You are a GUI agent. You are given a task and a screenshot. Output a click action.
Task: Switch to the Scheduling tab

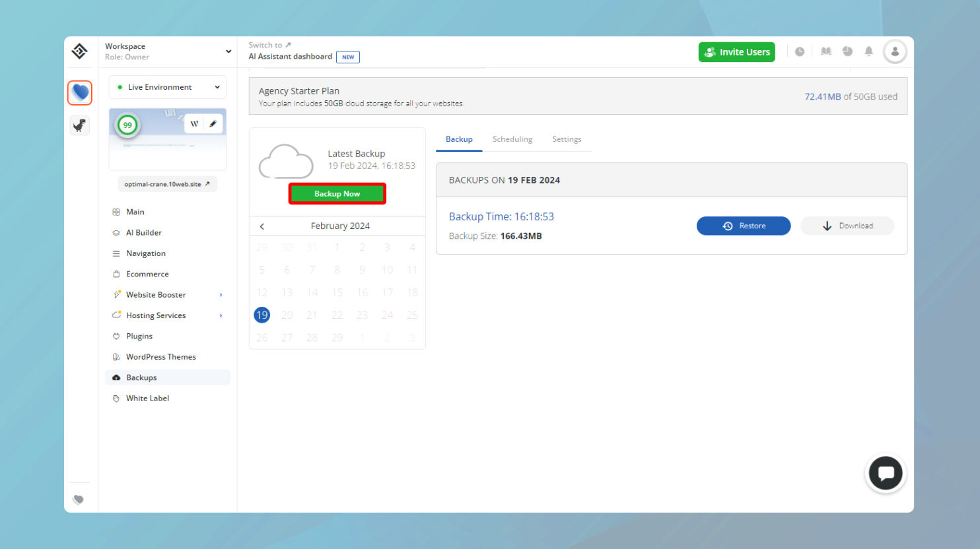[x=512, y=139]
